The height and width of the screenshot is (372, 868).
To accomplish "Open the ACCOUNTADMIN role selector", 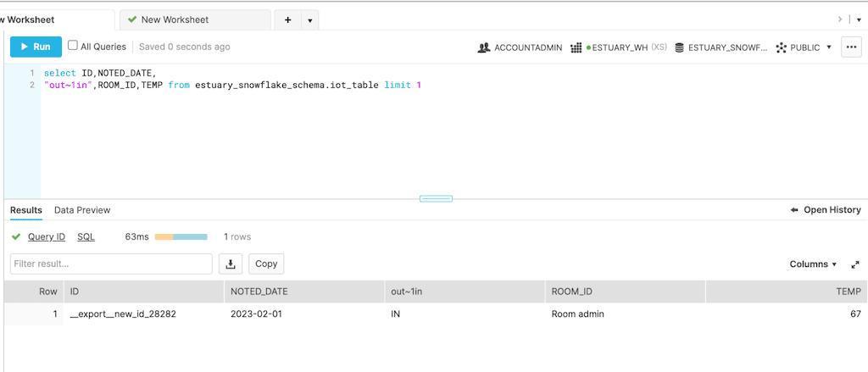I will pyautogui.click(x=520, y=47).
